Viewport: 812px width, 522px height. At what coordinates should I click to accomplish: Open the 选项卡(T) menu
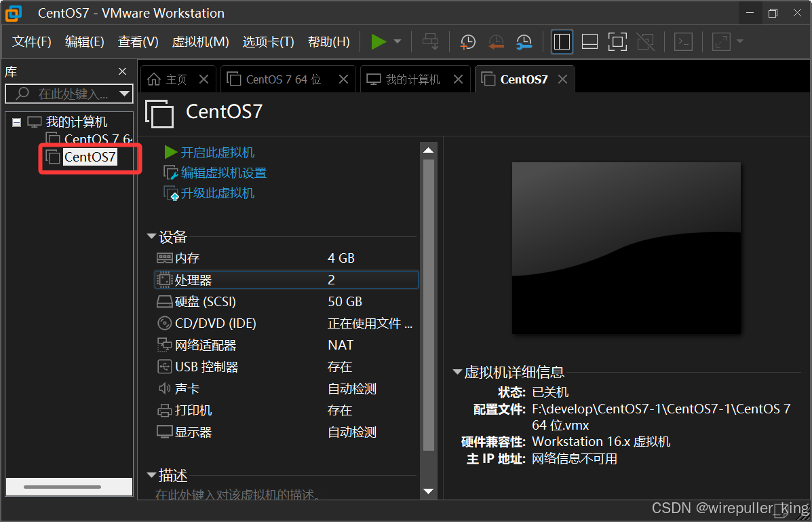(268, 41)
